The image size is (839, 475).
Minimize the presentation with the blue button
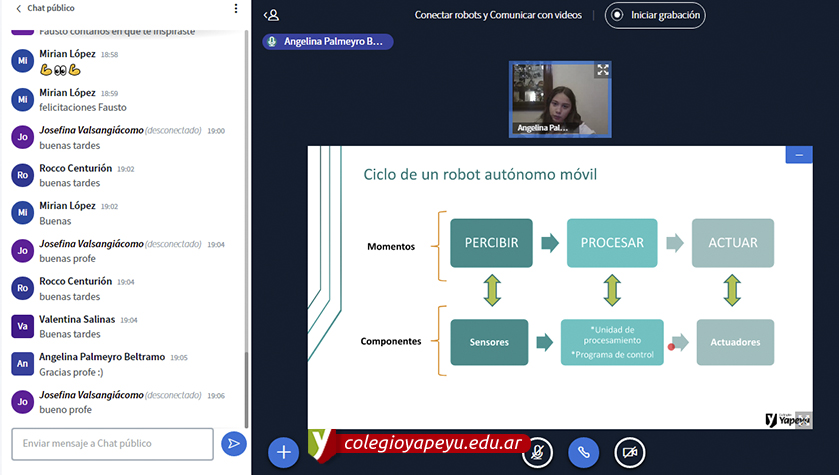click(x=799, y=155)
